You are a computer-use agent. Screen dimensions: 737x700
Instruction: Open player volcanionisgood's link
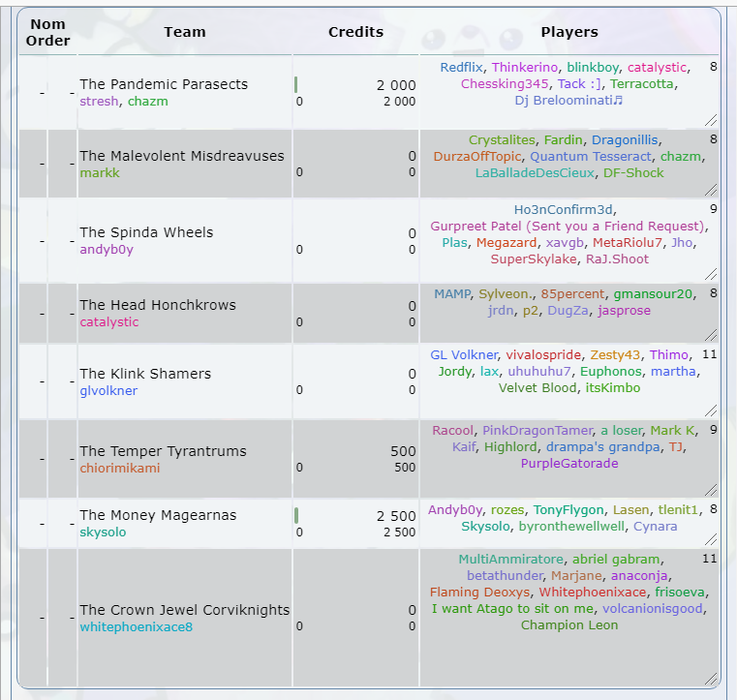tap(653, 609)
